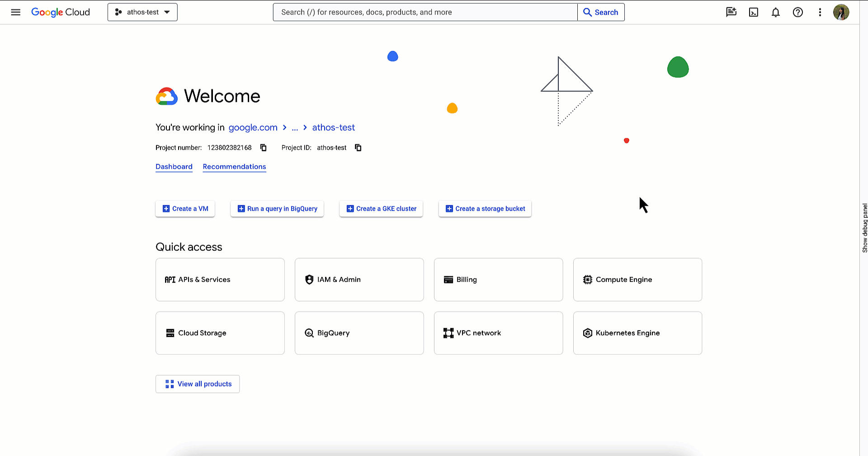Screen dimensions: 868x456
Task: Open the Cloud Assist chat icon
Action: click(x=731, y=12)
